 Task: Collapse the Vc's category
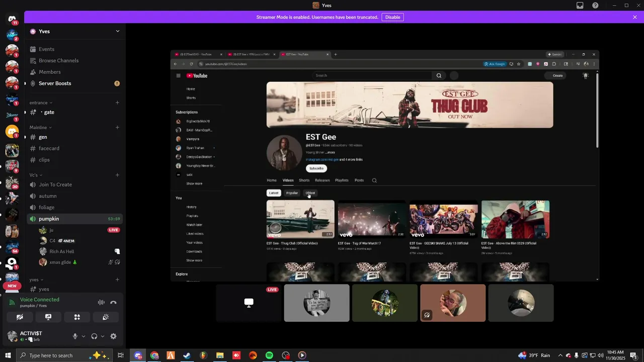coord(36,175)
